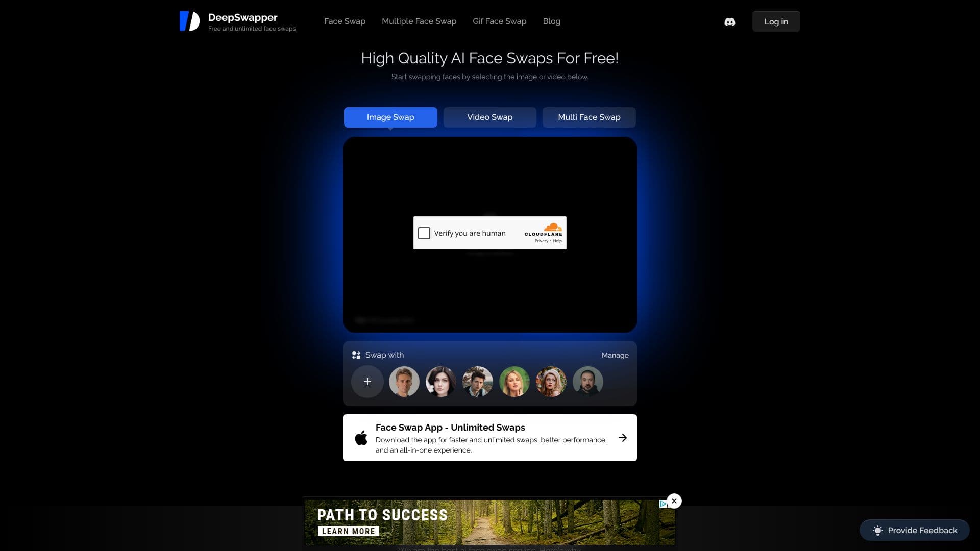This screenshot has height=551, width=980.
Task: Open Face Swap in the top navigation
Action: (345, 21)
